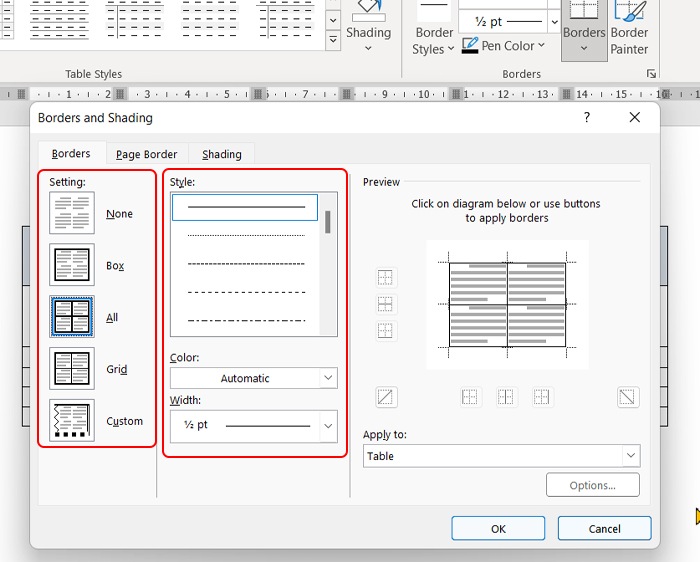Select the Borders tab in dialog

coord(71,154)
